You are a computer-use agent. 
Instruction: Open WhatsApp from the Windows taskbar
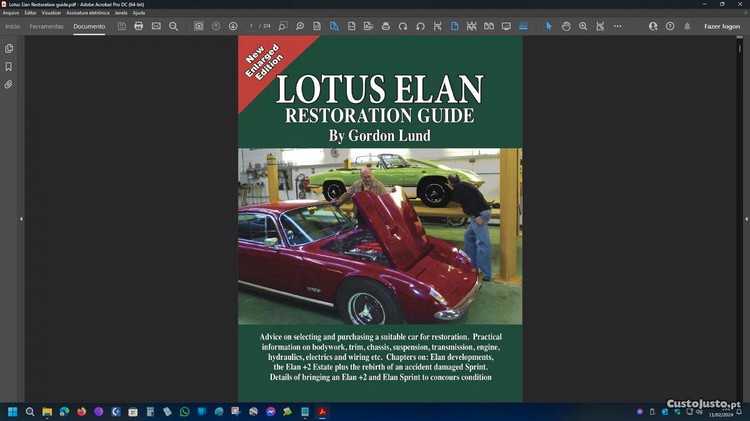point(184,411)
